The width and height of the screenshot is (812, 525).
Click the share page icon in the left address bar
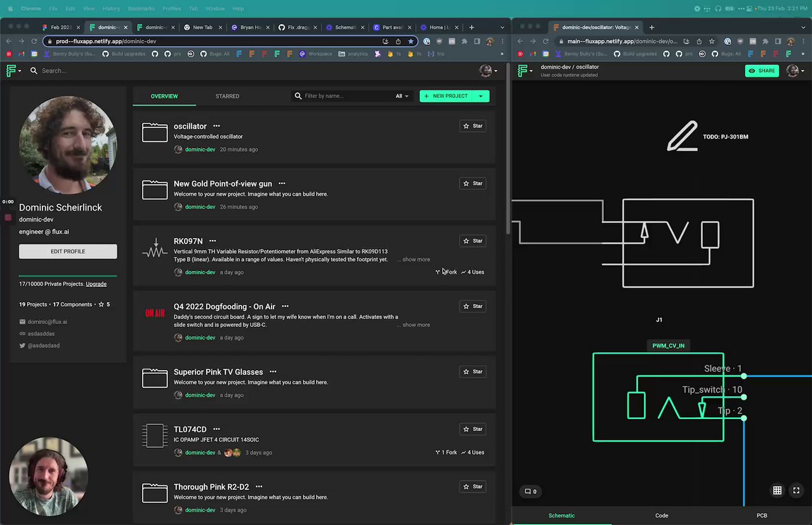point(398,41)
